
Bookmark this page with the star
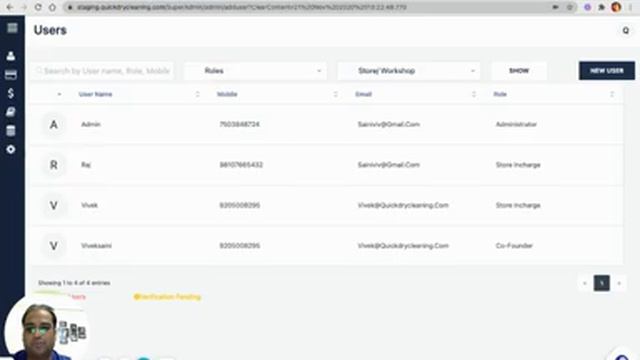pos(569,7)
